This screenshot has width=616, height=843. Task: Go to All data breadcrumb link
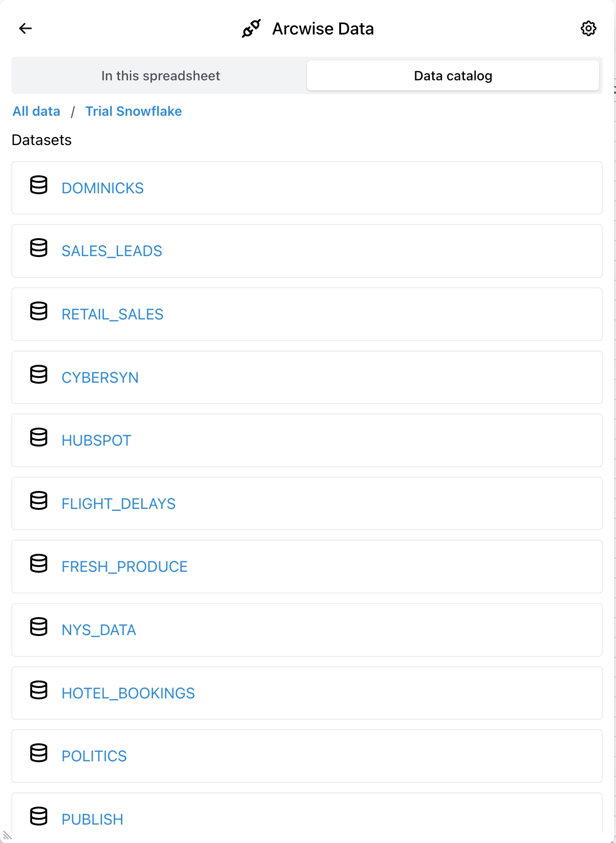click(36, 112)
